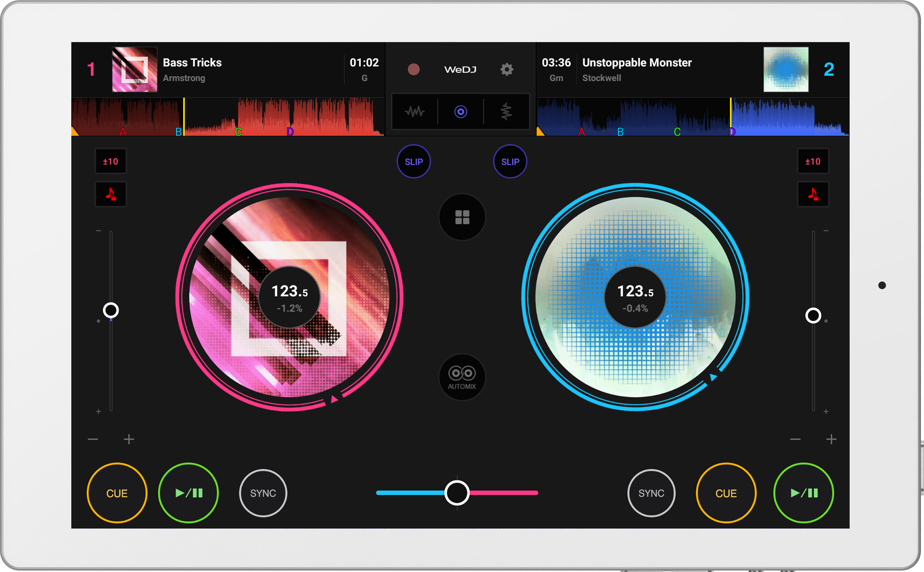
Task: Click the Unstoppable Monster album art thumbnail
Action: tap(786, 69)
